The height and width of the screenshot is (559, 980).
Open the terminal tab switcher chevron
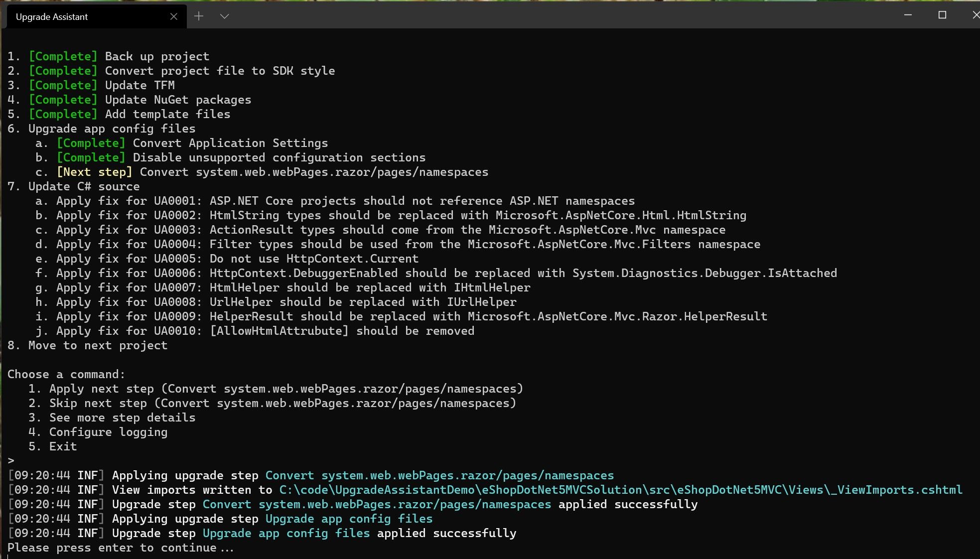(x=224, y=16)
